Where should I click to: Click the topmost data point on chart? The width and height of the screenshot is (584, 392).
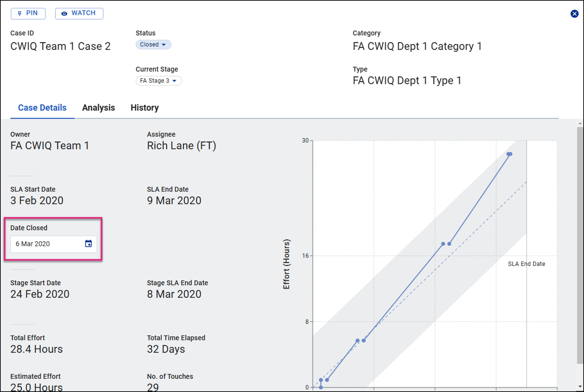pyautogui.click(x=509, y=154)
